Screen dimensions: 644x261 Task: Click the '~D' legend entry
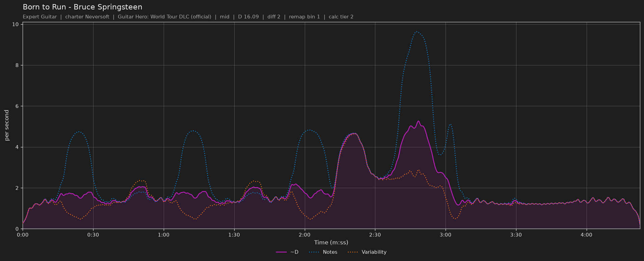click(287, 252)
